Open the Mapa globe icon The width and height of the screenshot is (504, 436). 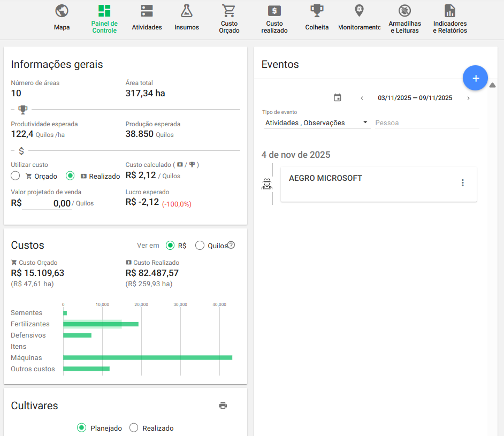(x=62, y=11)
